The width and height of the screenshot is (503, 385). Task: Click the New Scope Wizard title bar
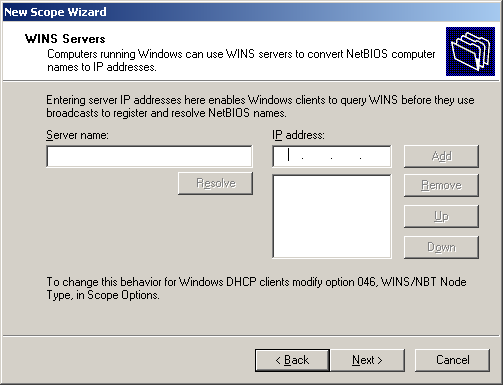[x=251, y=12]
